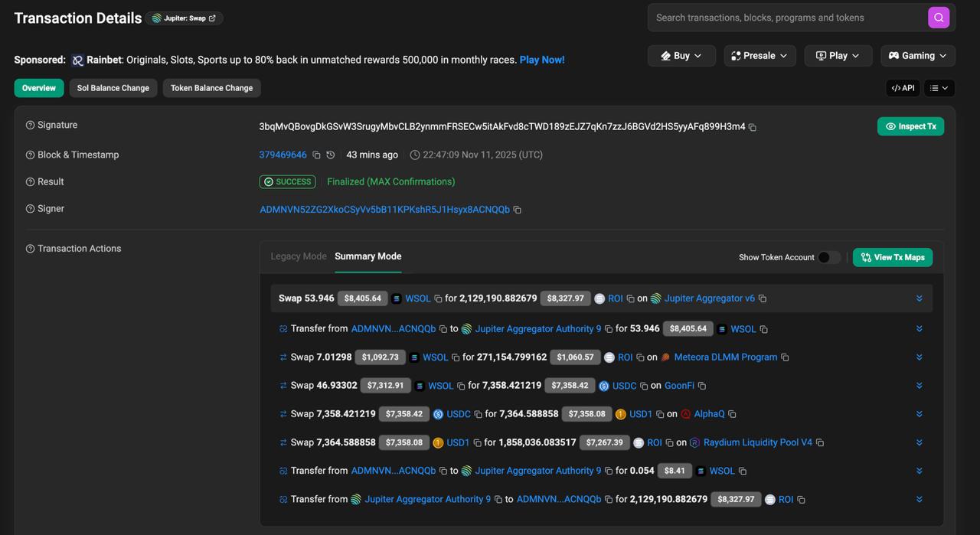Click the history clock icon beside the block number
The height and width of the screenshot is (535, 980).
pyautogui.click(x=331, y=155)
